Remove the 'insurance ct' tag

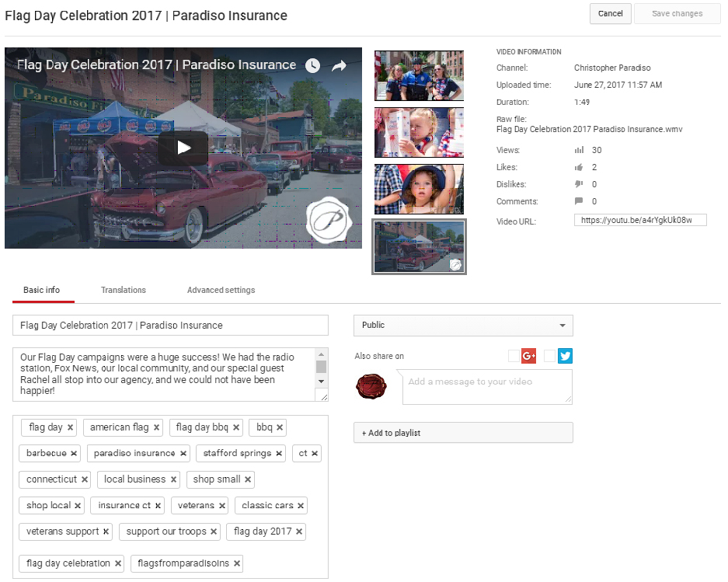pyautogui.click(x=158, y=505)
